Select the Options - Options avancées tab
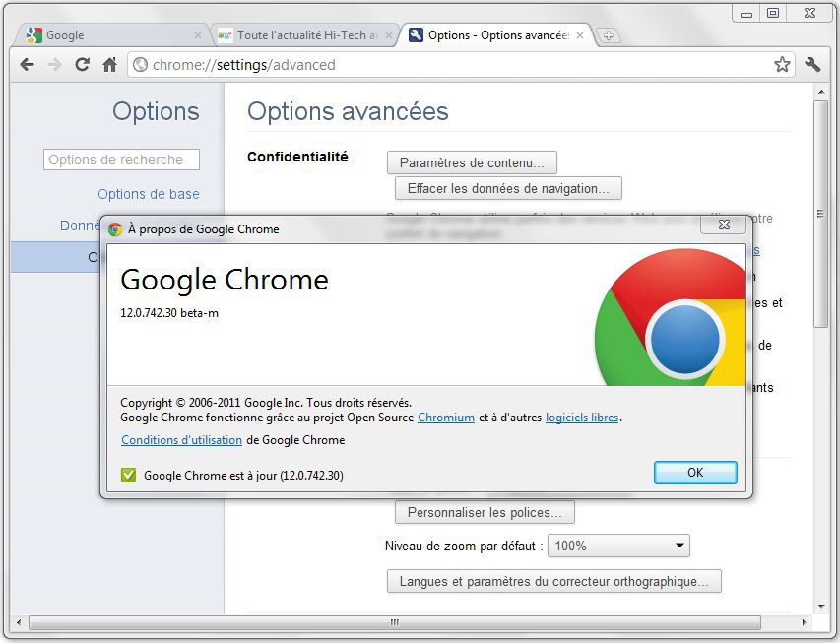Viewport: 840px width, 643px height. point(495,35)
